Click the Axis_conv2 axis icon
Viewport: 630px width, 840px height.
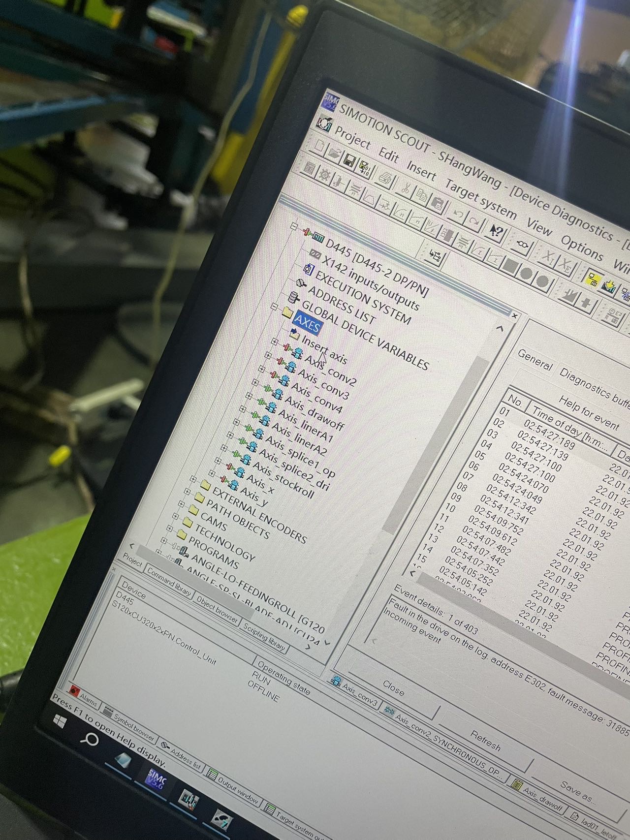pos(296,353)
